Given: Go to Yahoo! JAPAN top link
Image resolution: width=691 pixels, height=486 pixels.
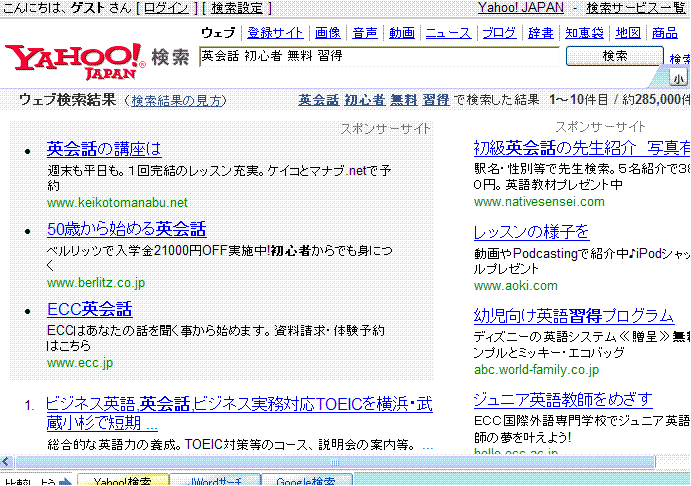Looking at the screenshot, I should [520, 7].
